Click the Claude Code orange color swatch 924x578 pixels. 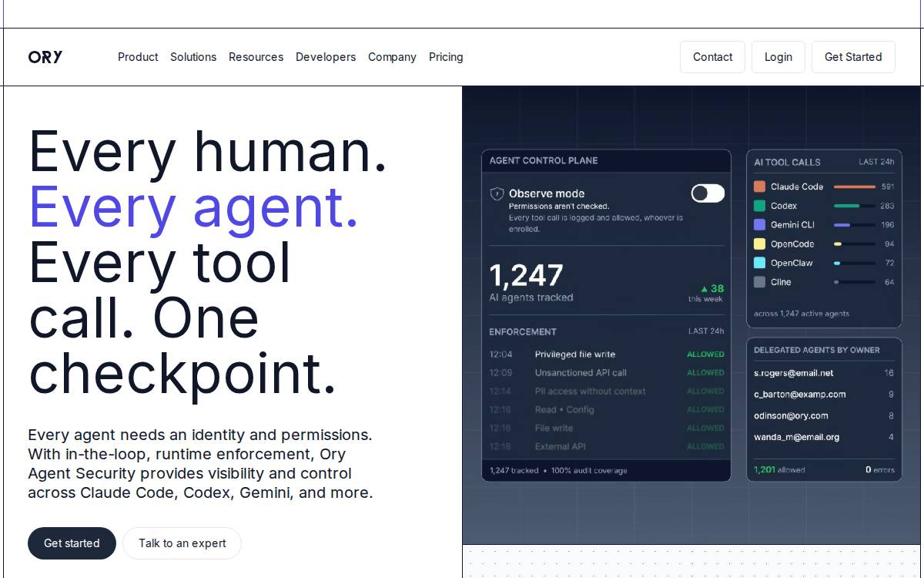[x=759, y=187]
